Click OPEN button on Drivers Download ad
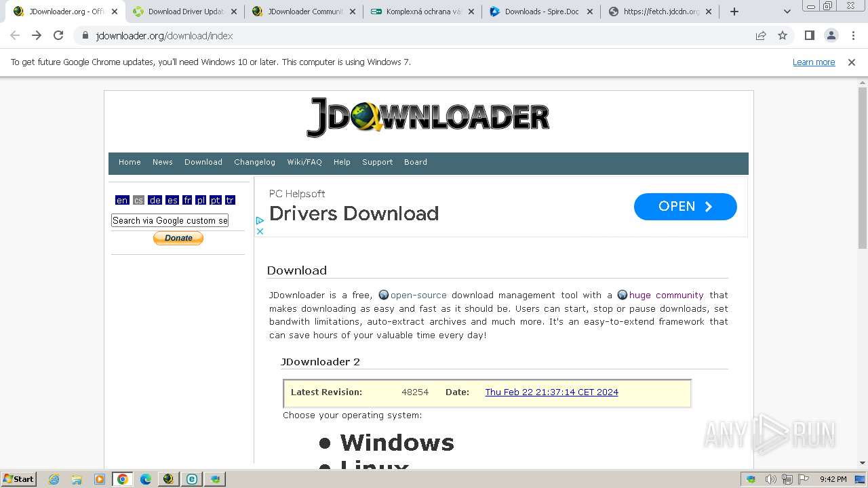868x488 pixels. (685, 207)
